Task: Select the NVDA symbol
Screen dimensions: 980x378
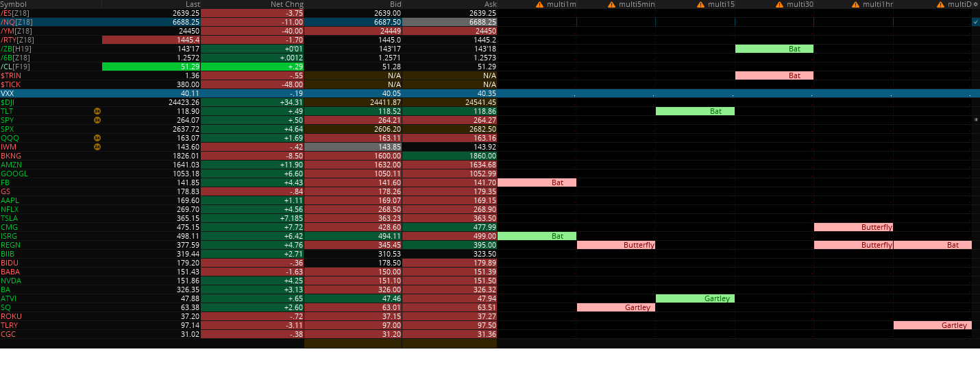Action: pyautogui.click(x=10, y=281)
